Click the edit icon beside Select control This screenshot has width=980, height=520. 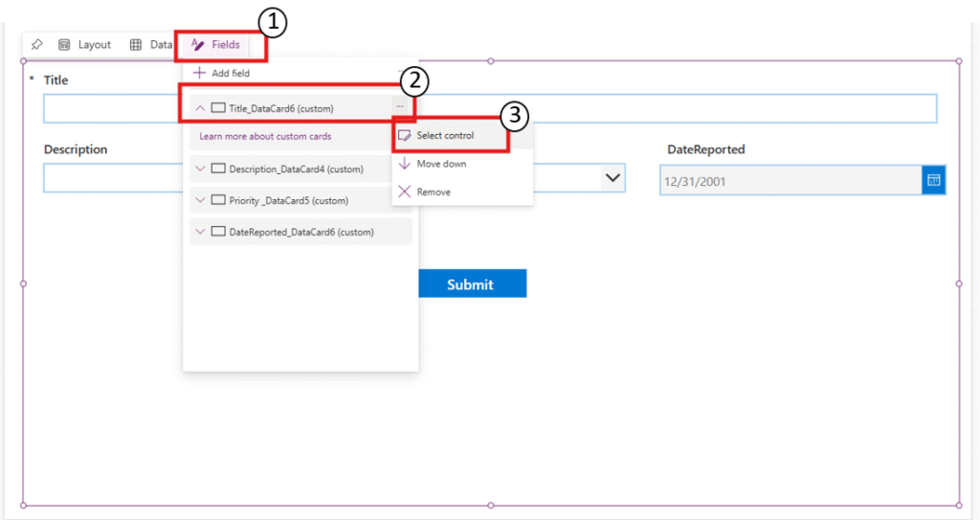(405, 135)
